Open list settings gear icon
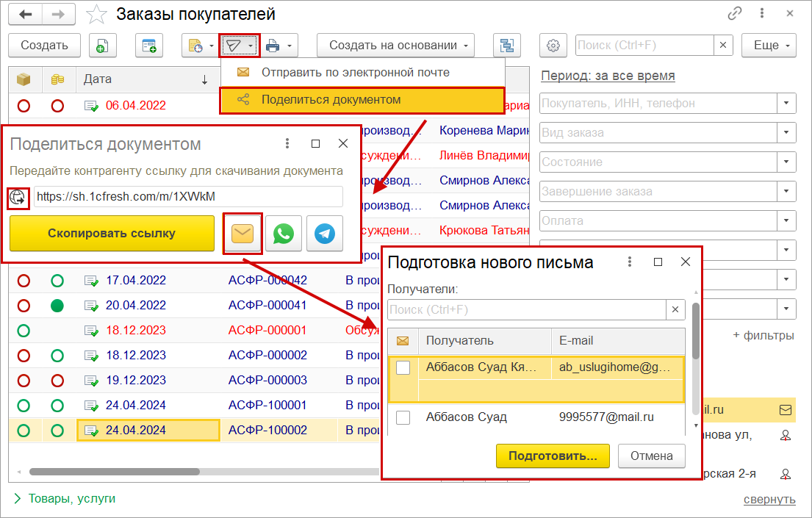Image resolution: width=812 pixels, height=518 pixels. tap(553, 46)
